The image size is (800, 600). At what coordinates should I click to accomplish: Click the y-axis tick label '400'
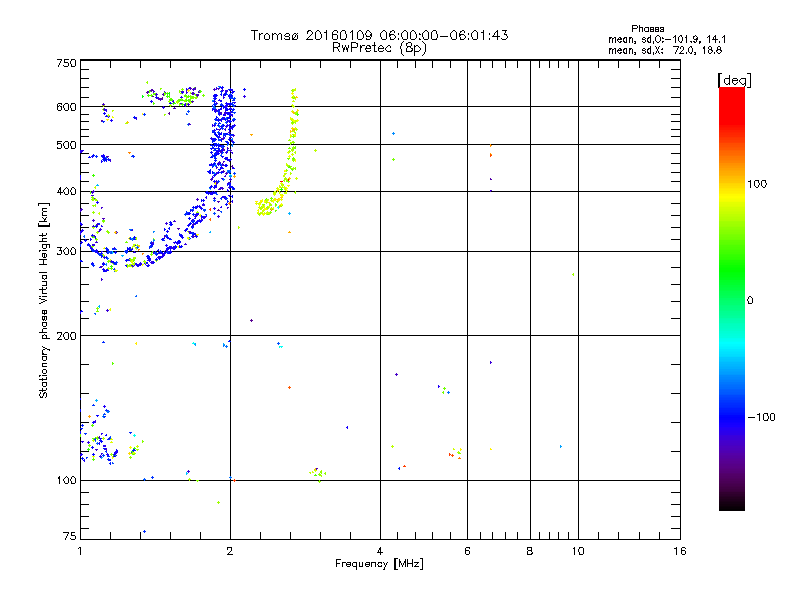[x=66, y=192]
